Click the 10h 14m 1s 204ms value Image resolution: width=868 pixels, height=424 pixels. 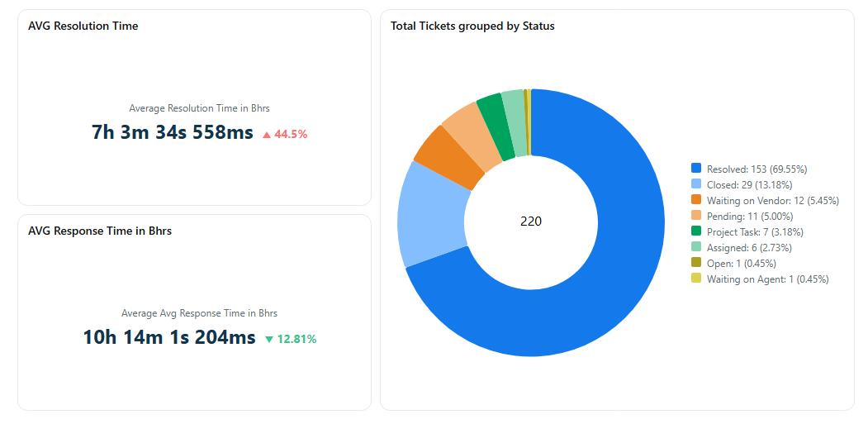coord(169,337)
